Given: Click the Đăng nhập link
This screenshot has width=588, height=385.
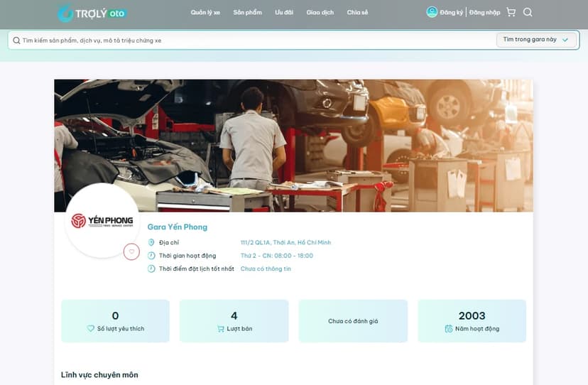Looking at the screenshot, I should click(x=484, y=12).
